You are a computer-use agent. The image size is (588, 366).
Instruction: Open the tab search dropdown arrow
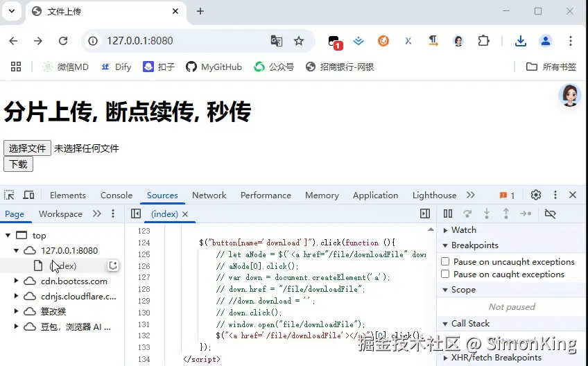12,11
